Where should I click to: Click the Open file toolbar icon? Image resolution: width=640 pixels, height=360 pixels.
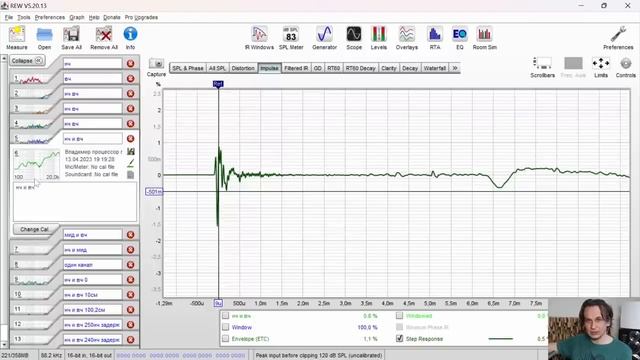pos(44,38)
